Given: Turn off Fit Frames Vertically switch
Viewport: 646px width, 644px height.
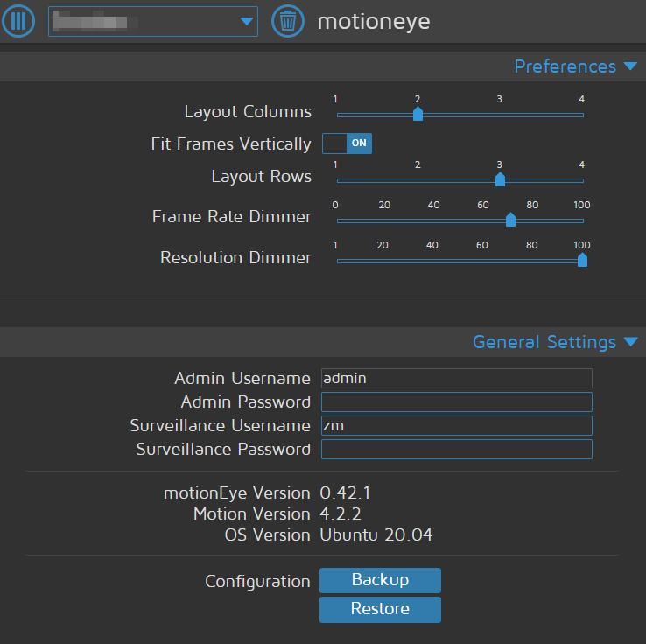Looking at the screenshot, I should [347, 143].
